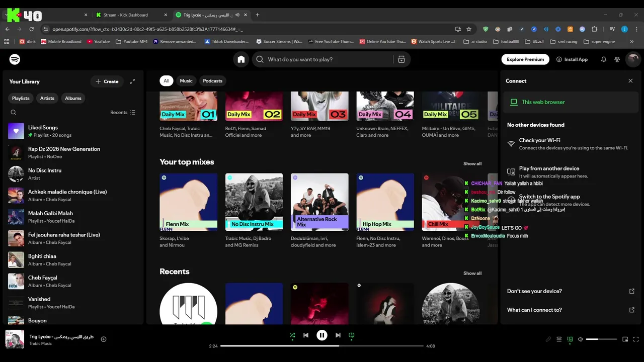Filter library by Artists
This screenshot has width=644, height=362.
pos(47,98)
